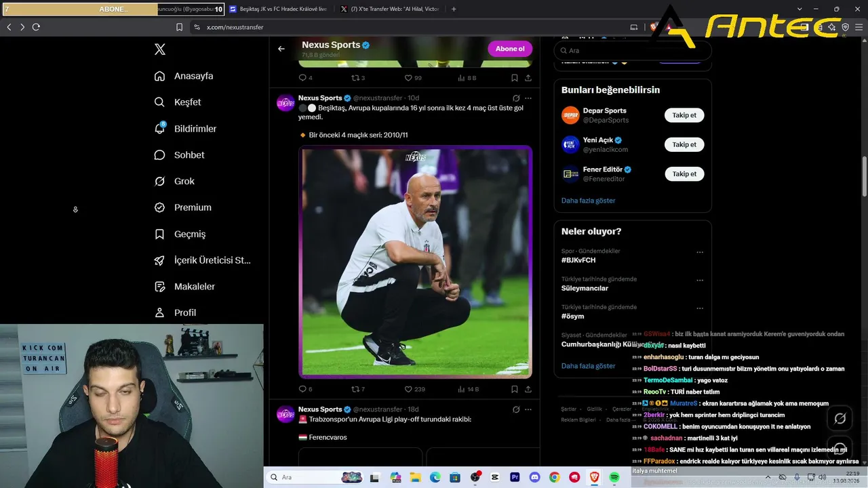
Task: Open more options on the Trabzonspor post
Action: coord(528,409)
